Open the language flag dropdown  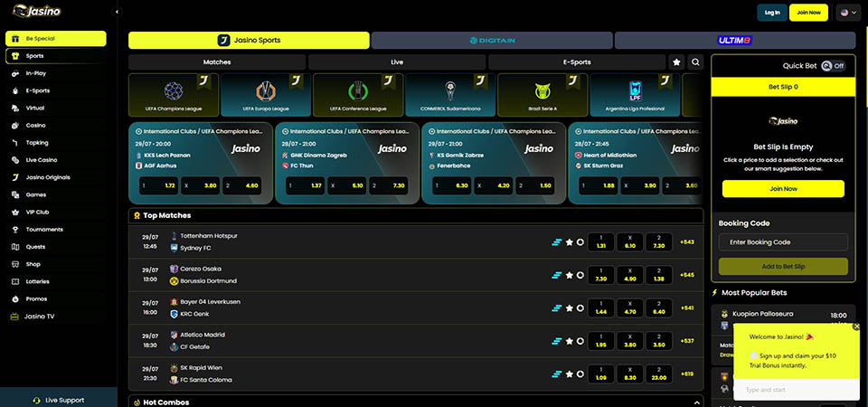848,12
